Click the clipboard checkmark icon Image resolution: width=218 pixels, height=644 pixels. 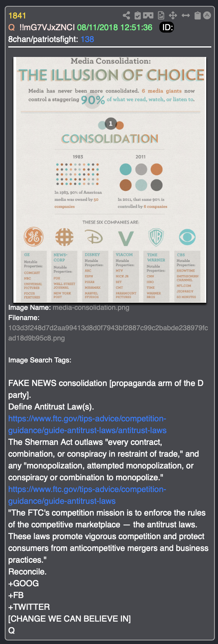click(137, 16)
